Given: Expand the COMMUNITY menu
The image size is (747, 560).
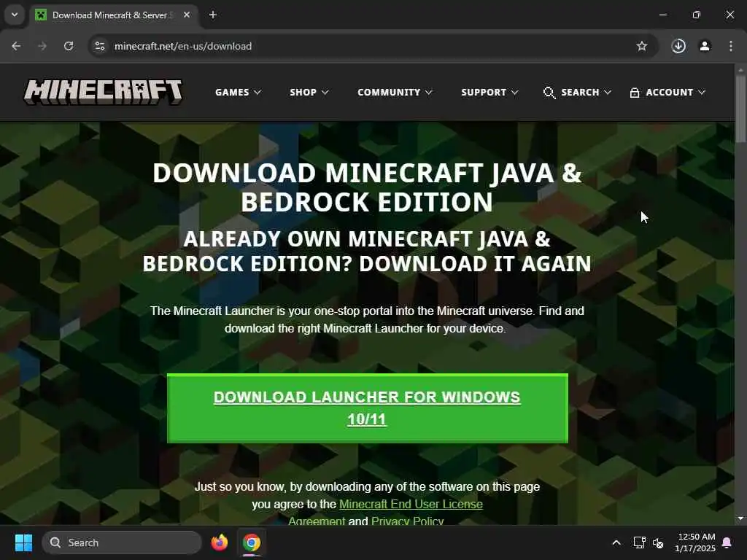Looking at the screenshot, I should coord(395,93).
